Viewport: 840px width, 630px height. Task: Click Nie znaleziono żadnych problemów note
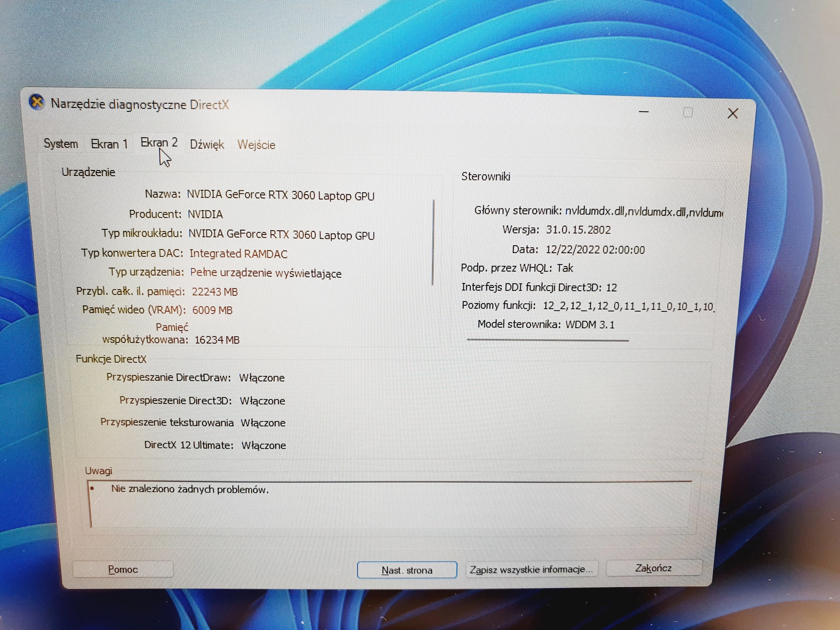pos(190,489)
